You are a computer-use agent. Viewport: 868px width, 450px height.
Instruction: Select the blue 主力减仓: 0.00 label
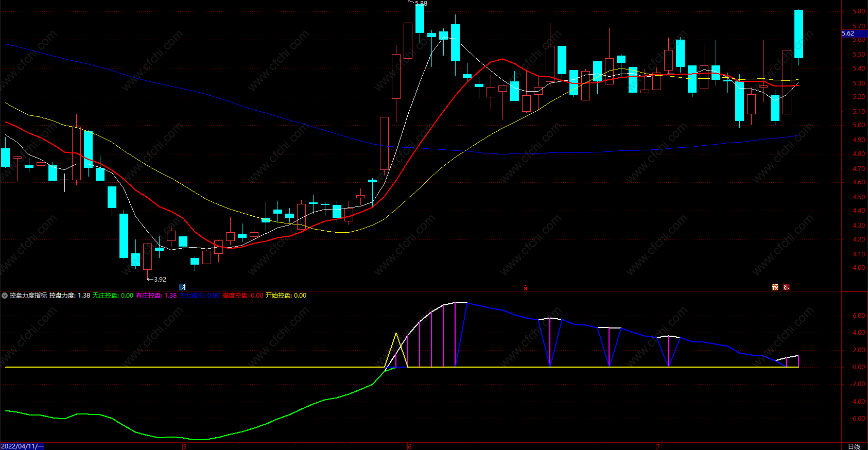(x=199, y=296)
